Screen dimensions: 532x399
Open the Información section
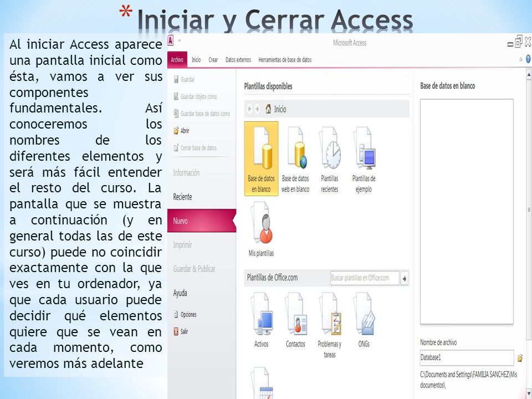(x=186, y=173)
